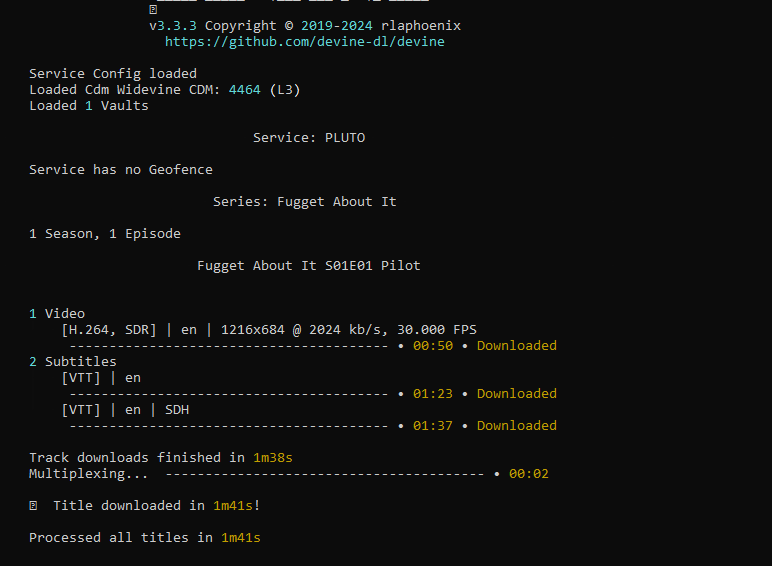Click the '1 Season, 1 Episode' text
772x566 pixels.
point(105,234)
